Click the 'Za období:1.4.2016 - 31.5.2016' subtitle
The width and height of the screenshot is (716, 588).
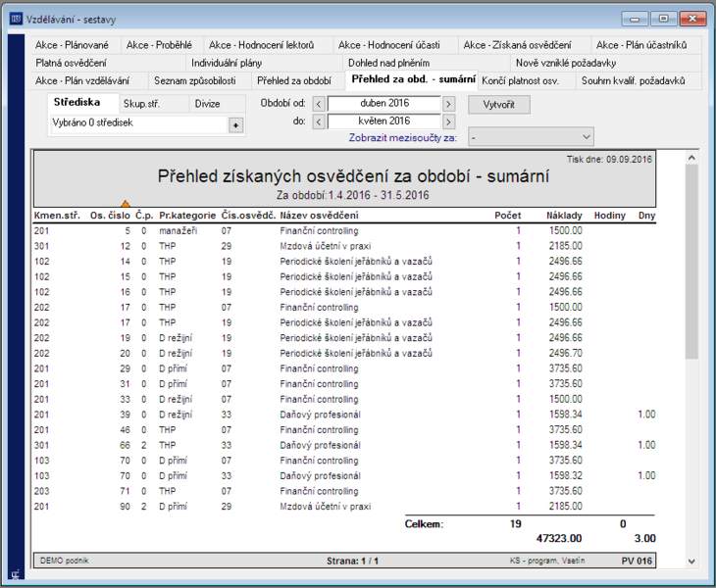tap(352, 195)
